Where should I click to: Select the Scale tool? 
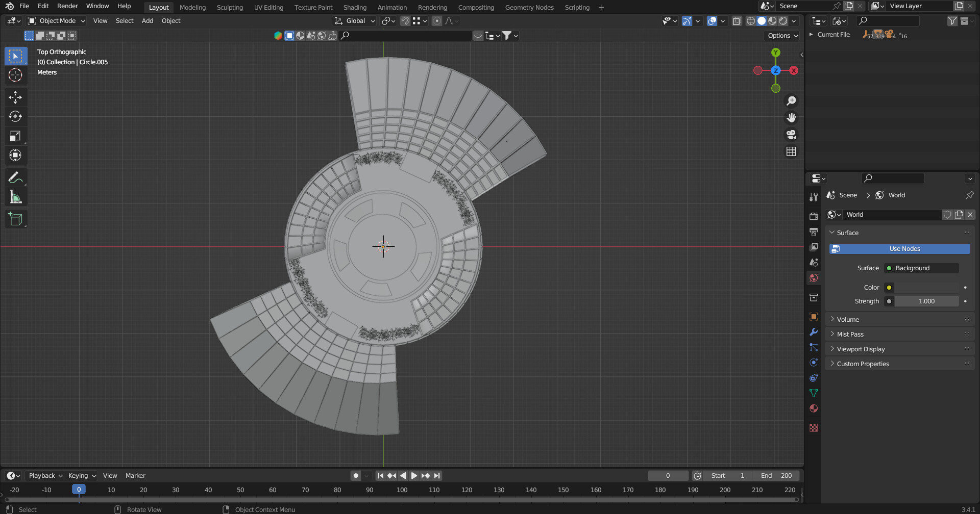coord(15,136)
